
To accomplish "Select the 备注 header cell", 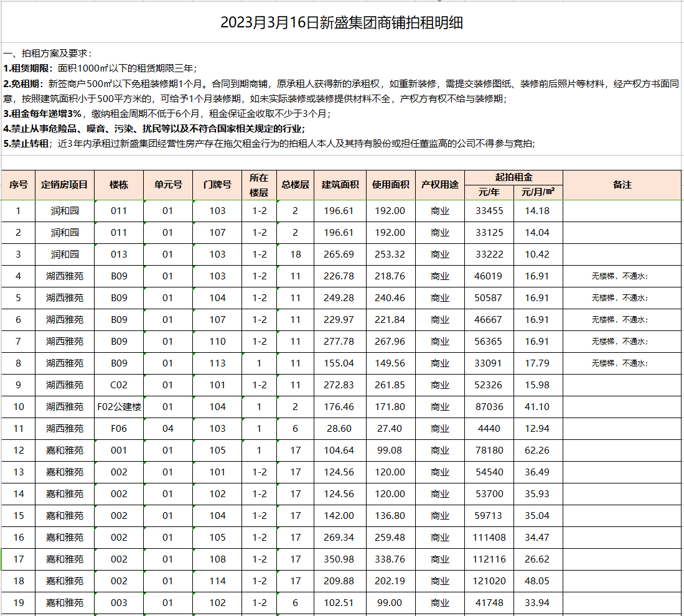I will tap(622, 185).
